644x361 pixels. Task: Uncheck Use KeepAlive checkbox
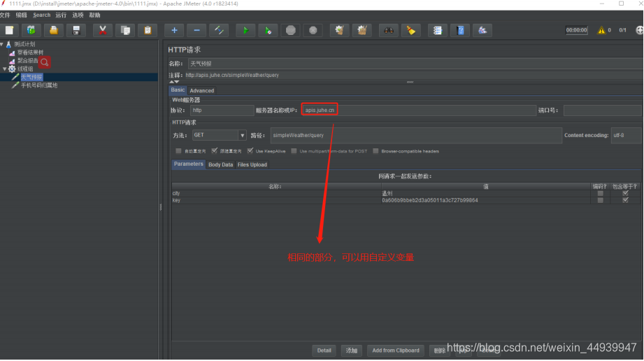(x=250, y=151)
